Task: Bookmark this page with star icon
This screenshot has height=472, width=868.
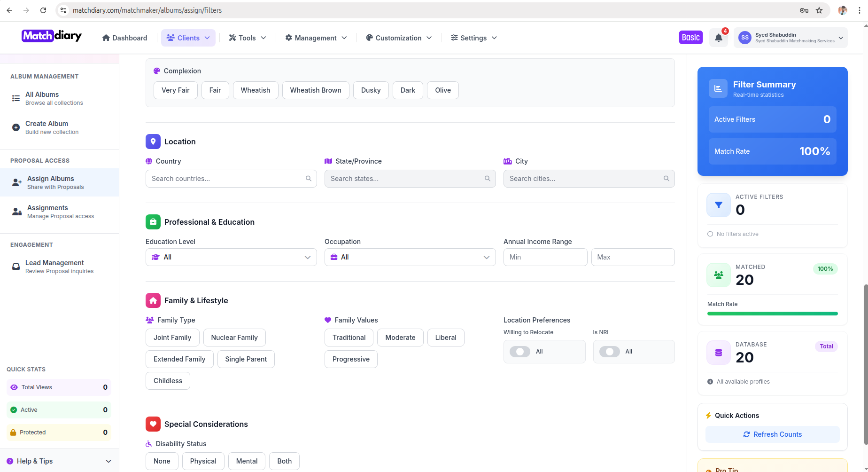Action: 819,10
